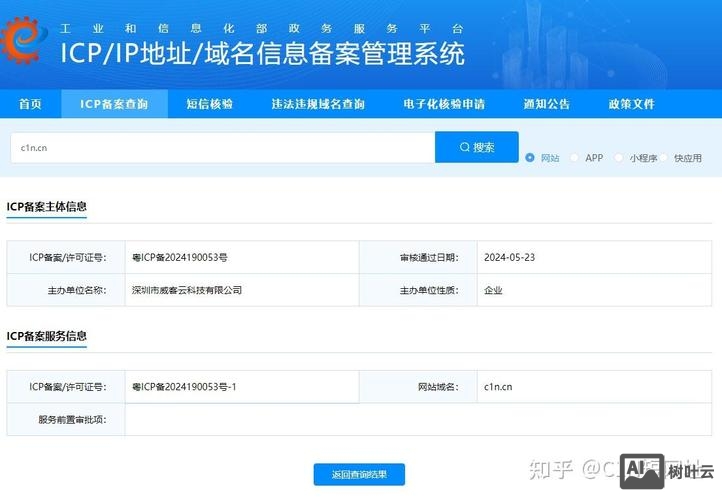The width and height of the screenshot is (722, 500).
Task: Click the ICP备案服务信息 section heading
Action: point(47,336)
